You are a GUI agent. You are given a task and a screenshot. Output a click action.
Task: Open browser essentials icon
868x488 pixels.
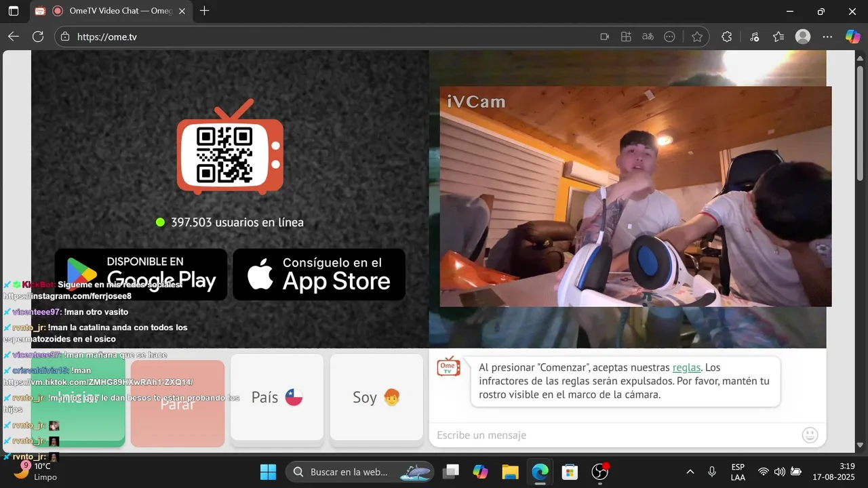pyautogui.click(x=754, y=37)
